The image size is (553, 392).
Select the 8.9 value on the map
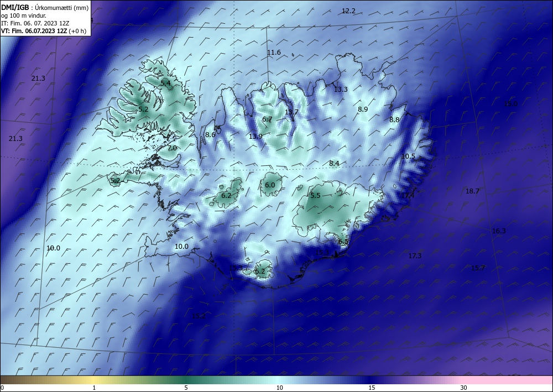pyautogui.click(x=363, y=109)
